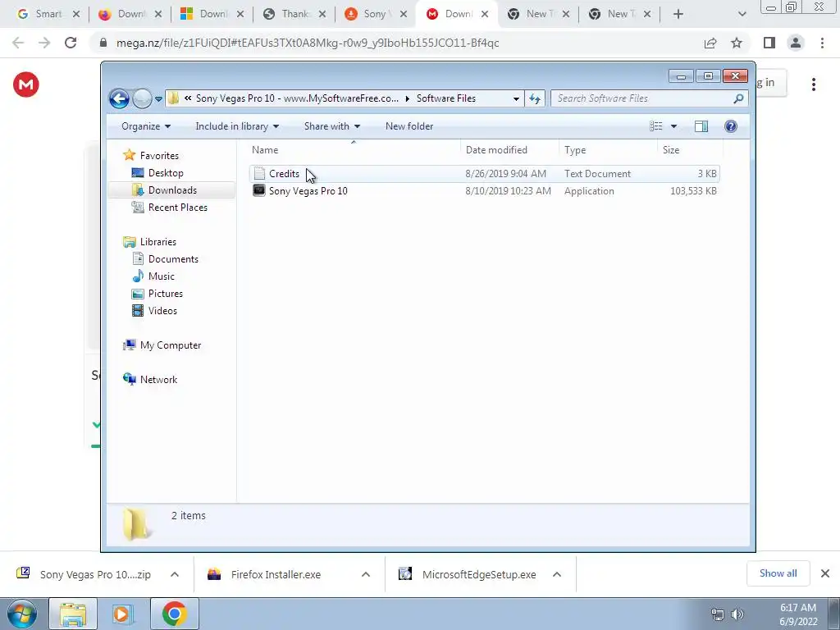Open Chrome three-dot menu

tap(822, 43)
